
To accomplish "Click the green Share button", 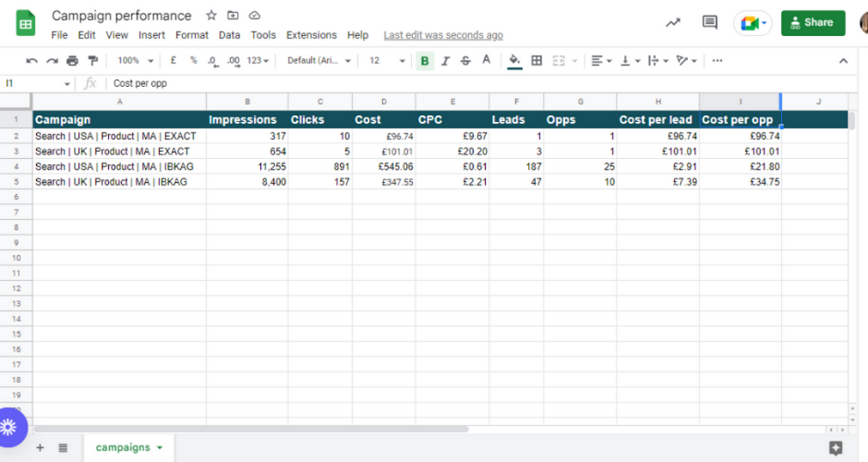I will coord(813,23).
